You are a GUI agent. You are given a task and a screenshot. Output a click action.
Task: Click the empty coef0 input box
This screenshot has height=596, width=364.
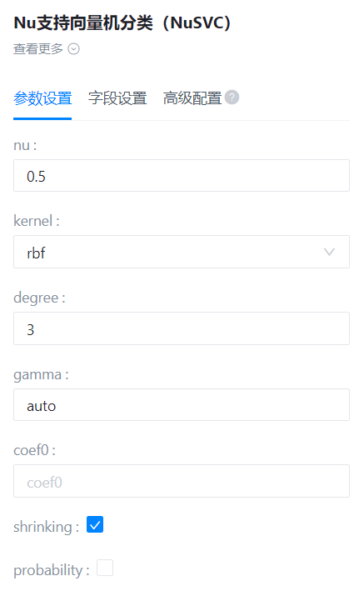(182, 481)
